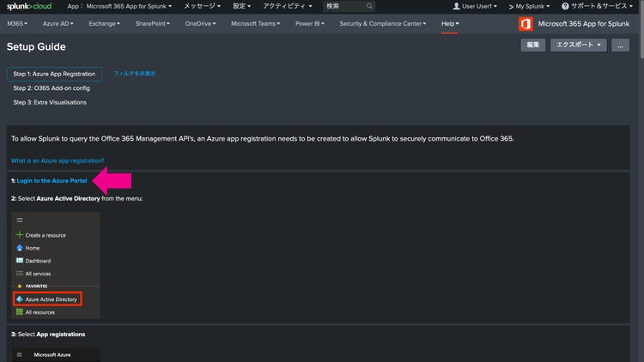Click the ... more actions button

pos(620,45)
